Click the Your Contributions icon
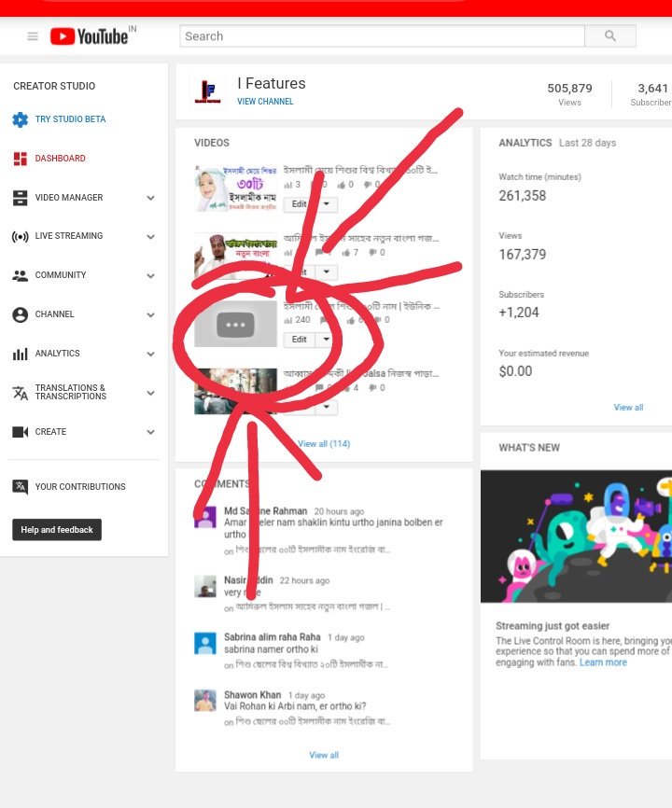The width and height of the screenshot is (672, 808). point(21,486)
